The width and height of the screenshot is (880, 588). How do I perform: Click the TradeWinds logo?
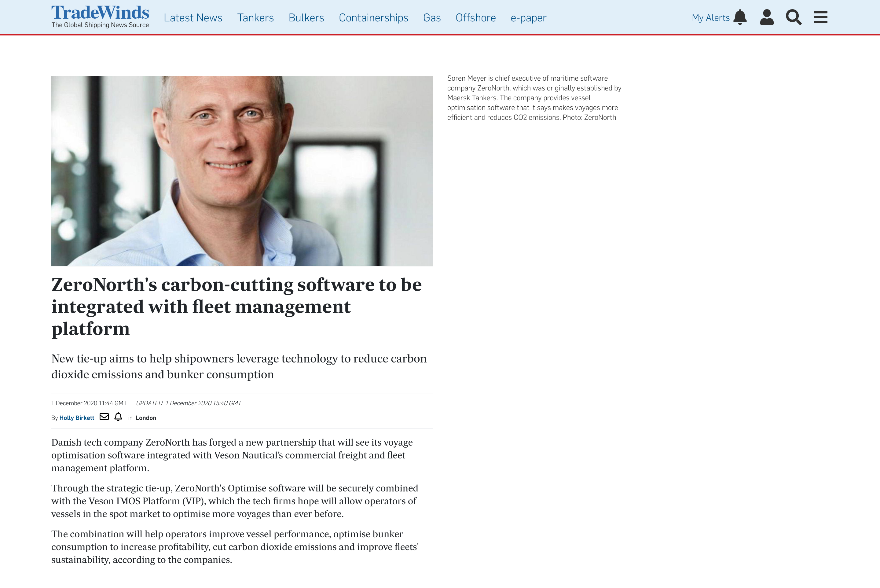[x=100, y=13]
